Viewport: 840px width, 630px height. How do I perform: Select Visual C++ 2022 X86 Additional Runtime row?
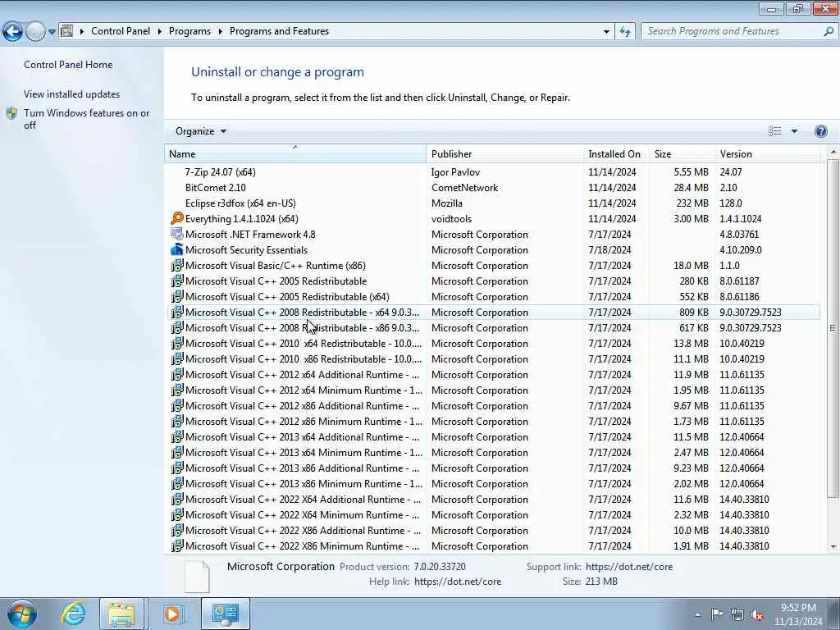[x=492, y=531]
